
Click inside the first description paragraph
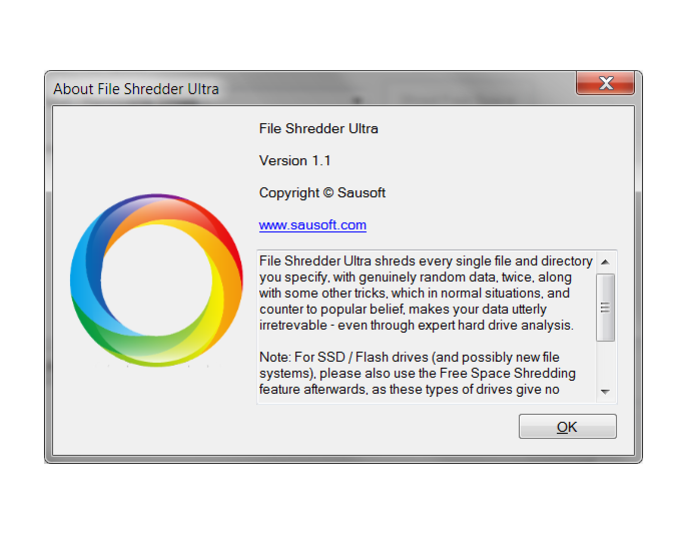tap(425, 293)
